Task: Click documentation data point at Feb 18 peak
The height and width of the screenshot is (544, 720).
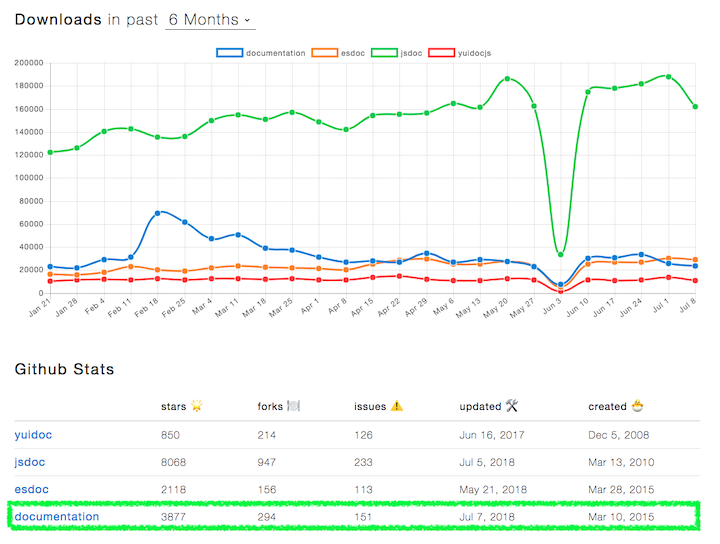Action: 158,213
